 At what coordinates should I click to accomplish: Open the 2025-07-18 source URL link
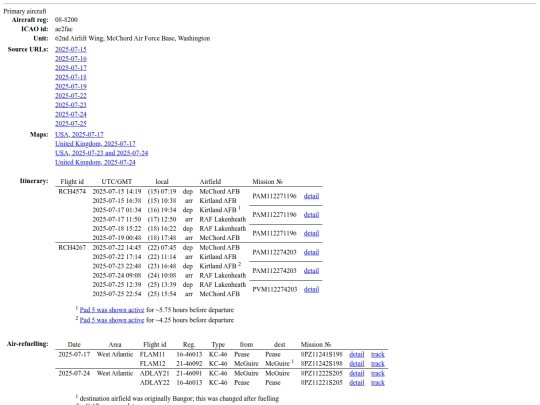pyautogui.click(x=71, y=77)
